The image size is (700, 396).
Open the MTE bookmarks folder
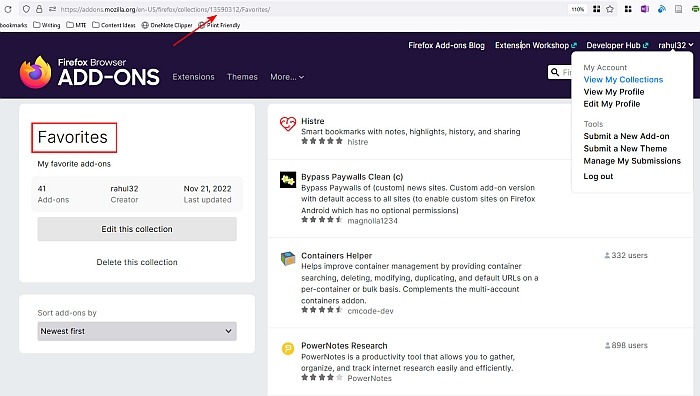(x=76, y=25)
